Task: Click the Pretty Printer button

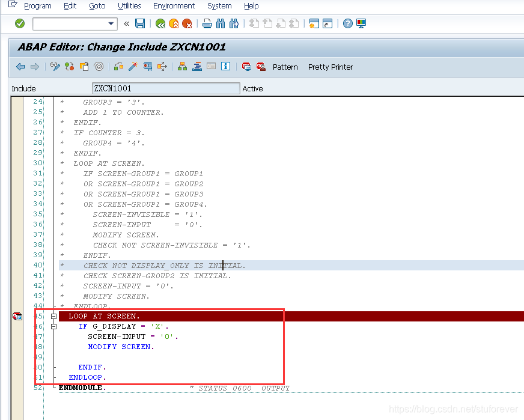Action: point(331,67)
